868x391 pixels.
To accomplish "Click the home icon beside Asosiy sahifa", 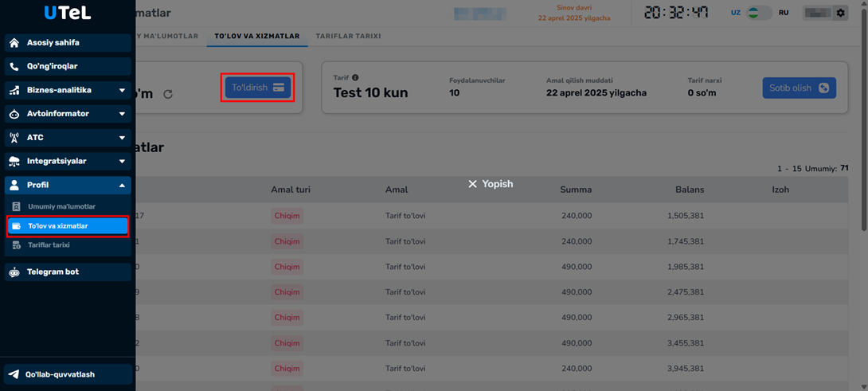I will pos(14,43).
